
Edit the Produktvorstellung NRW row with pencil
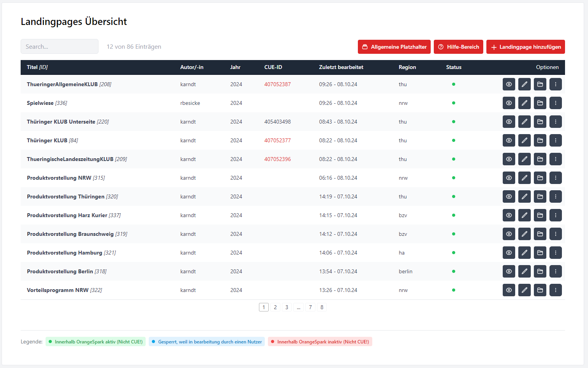[x=524, y=178]
